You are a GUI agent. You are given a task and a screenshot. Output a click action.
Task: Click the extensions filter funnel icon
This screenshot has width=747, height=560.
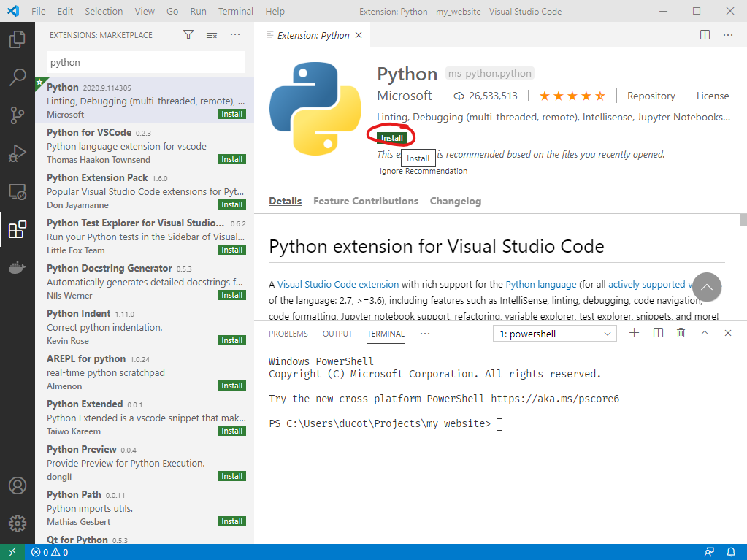point(188,34)
